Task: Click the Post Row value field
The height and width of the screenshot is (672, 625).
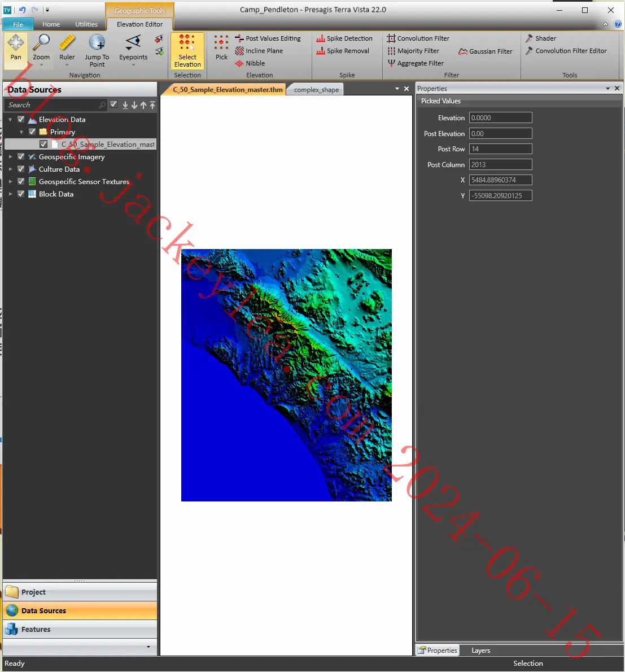Action: (500, 149)
